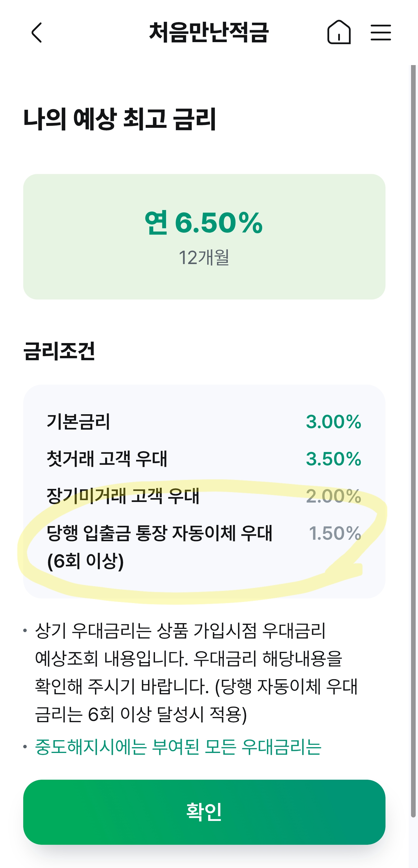Tap the 상기 우대금리는 notice paragraph
This screenshot has width=418, height=868.
tap(197, 672)
